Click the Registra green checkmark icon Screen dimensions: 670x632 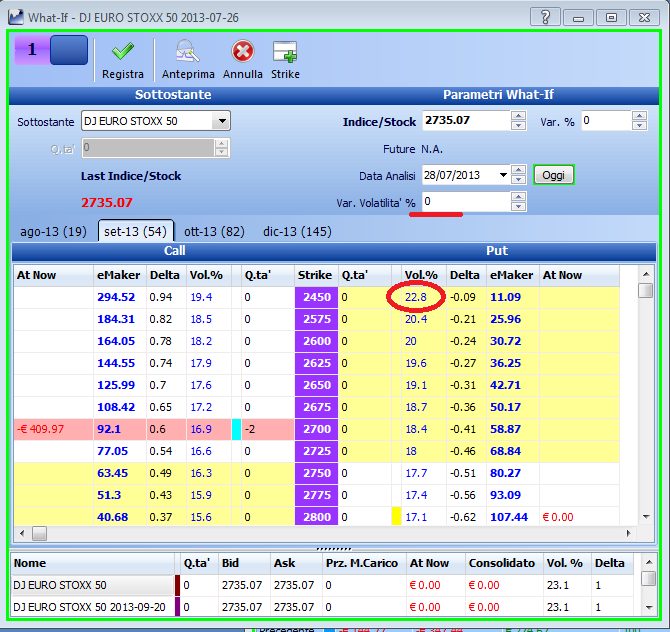(123, 52)
